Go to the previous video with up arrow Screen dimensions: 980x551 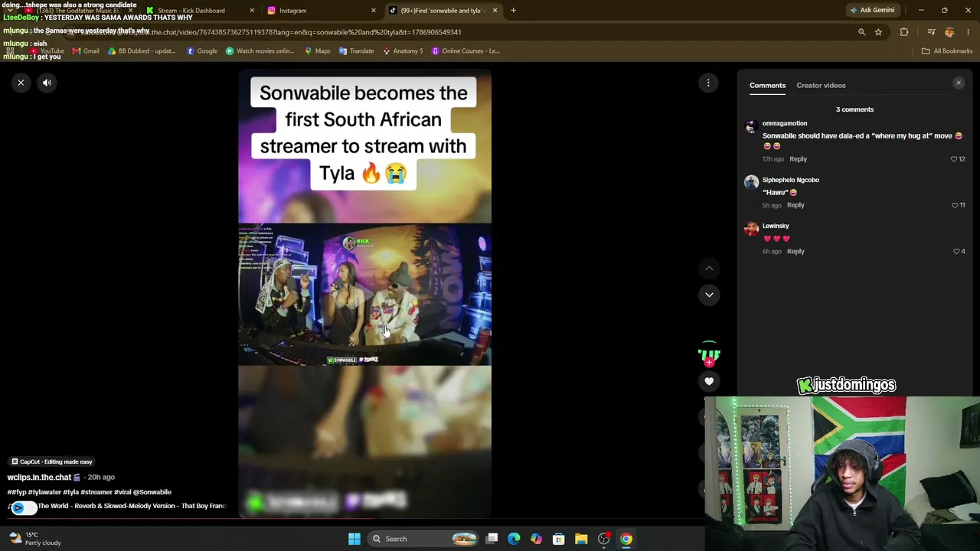[709, 269]
